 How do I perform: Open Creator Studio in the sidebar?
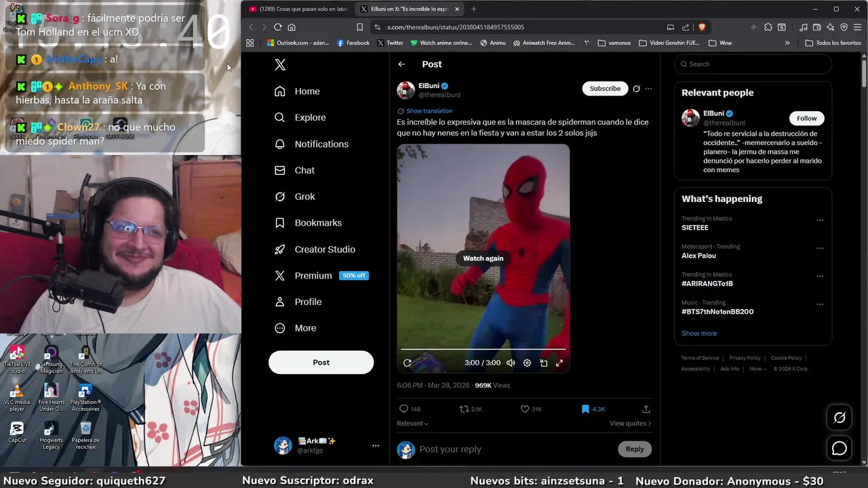(x=315, y=249)
